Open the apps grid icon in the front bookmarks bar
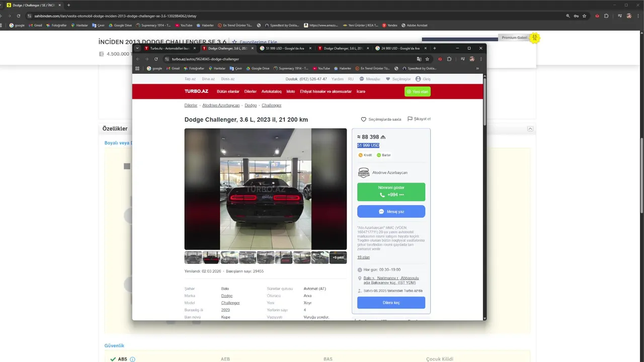The image size is (644, 362). click(x=137, y=68)
